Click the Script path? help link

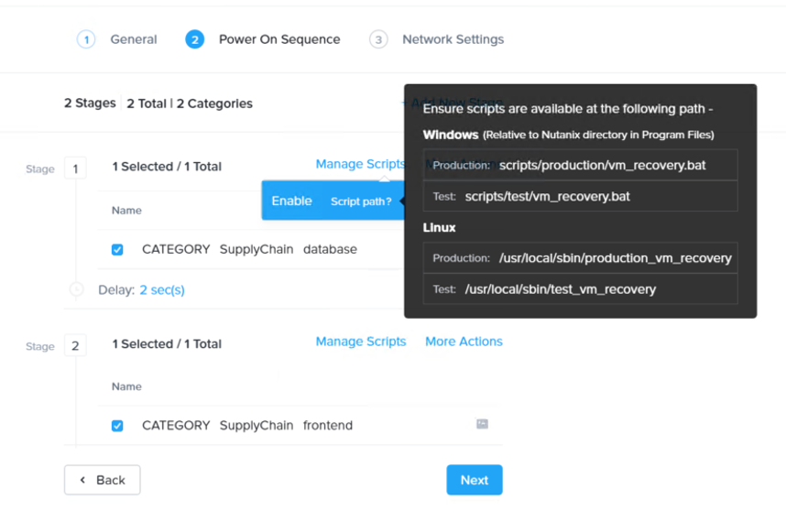click(x=361, y=201)
